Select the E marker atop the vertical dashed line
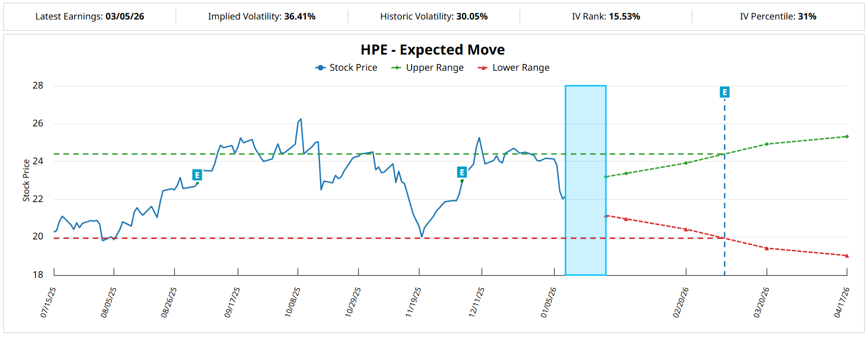Screen dimensions: 868x338 [x=724, y=92]
